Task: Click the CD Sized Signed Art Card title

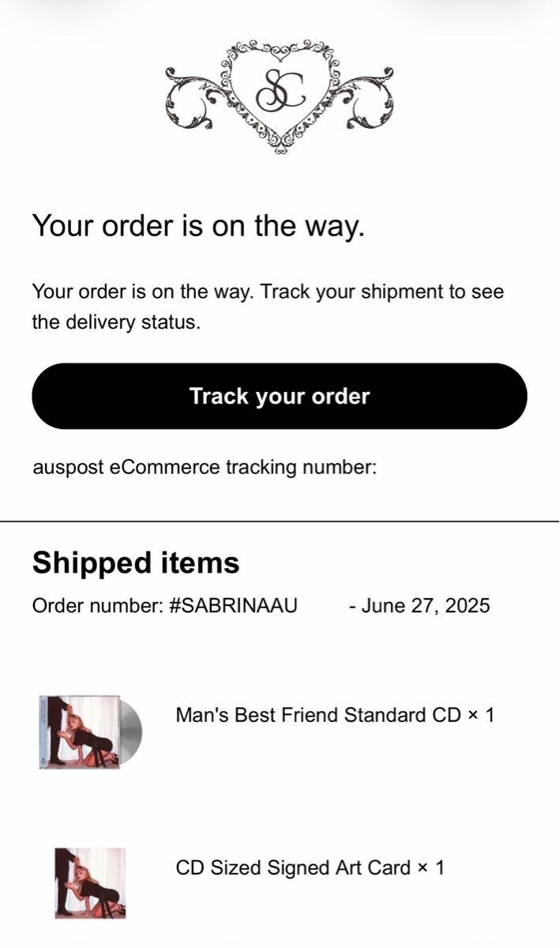Action: 293,867
